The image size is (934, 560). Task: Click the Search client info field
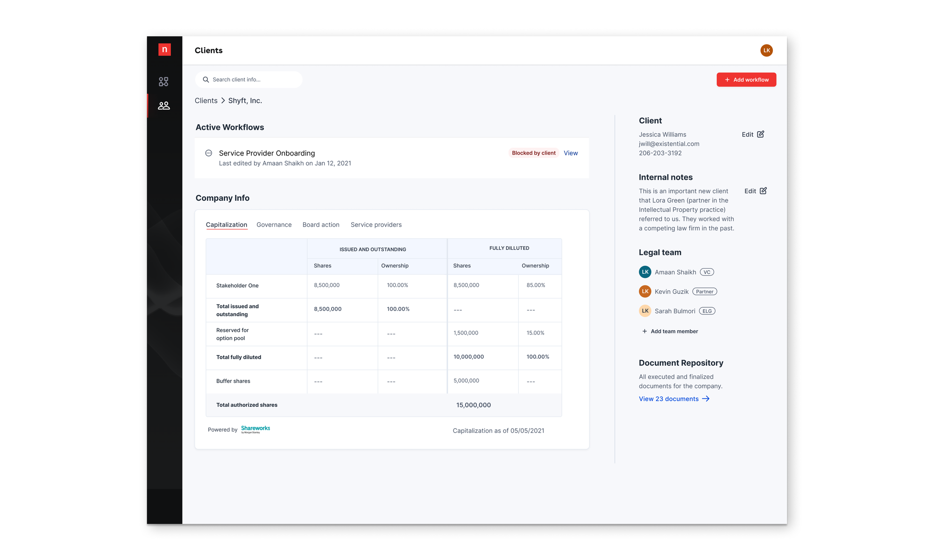(249, 79)
